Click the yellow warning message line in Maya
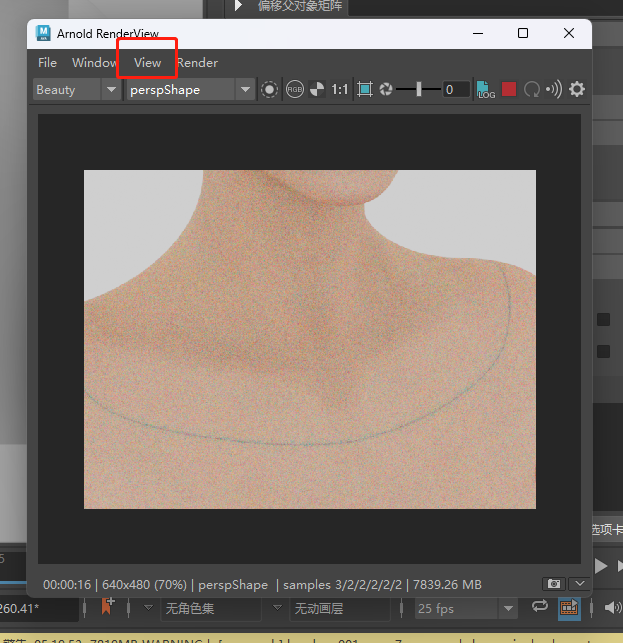Image resolution: width=623 pixels, height=643 pixels. tap(311, 639)
